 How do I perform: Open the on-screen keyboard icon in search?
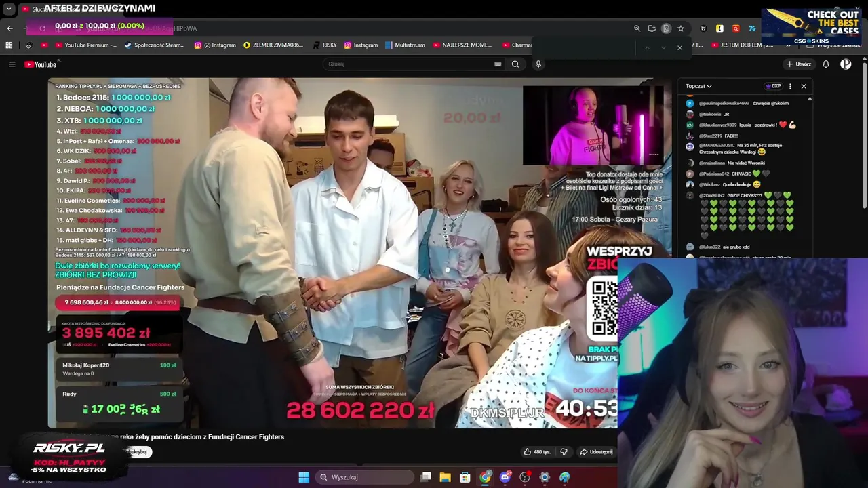click(498, 64)
